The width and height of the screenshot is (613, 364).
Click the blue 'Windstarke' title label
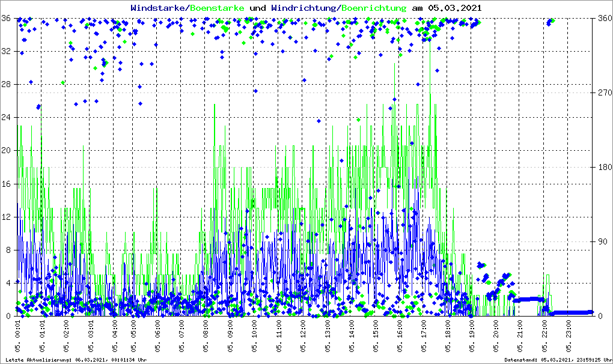(159, 8)
